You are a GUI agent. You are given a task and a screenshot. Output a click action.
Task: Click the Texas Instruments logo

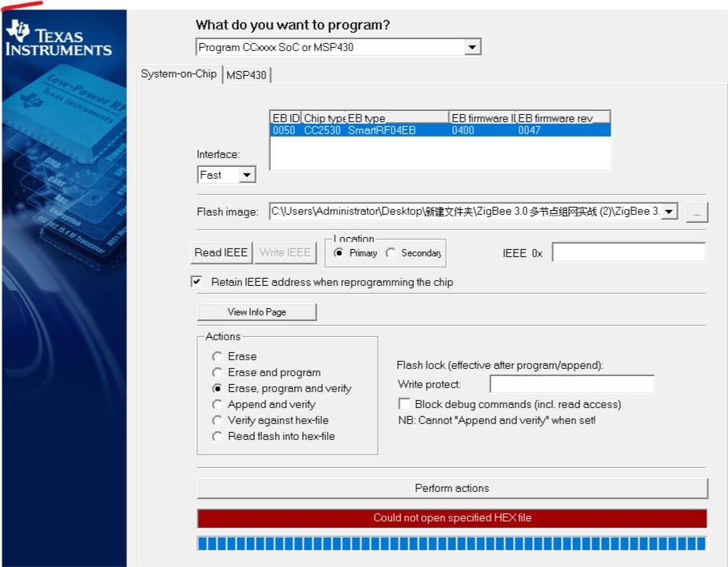point(58,38)
